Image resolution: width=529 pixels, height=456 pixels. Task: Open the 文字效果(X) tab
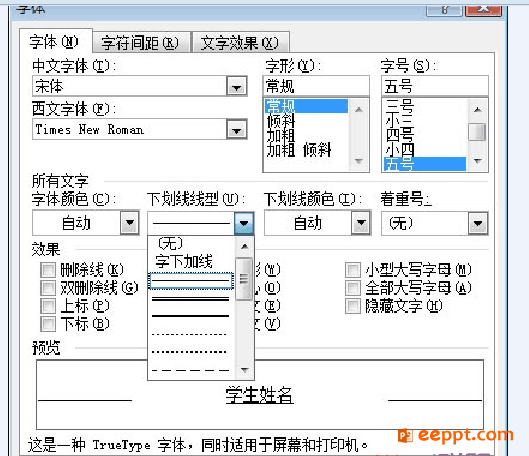[240, 42]
